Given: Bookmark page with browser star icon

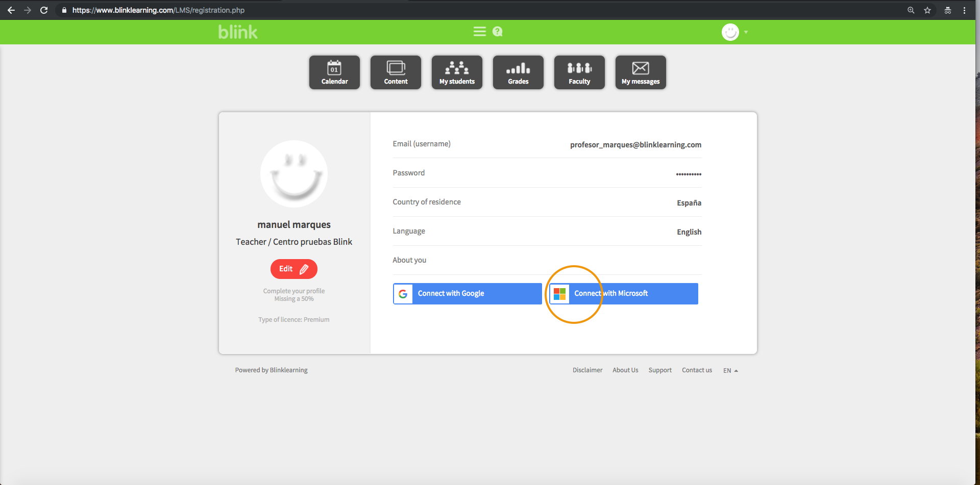Looking at the screenshot, I should pos(927,10).
